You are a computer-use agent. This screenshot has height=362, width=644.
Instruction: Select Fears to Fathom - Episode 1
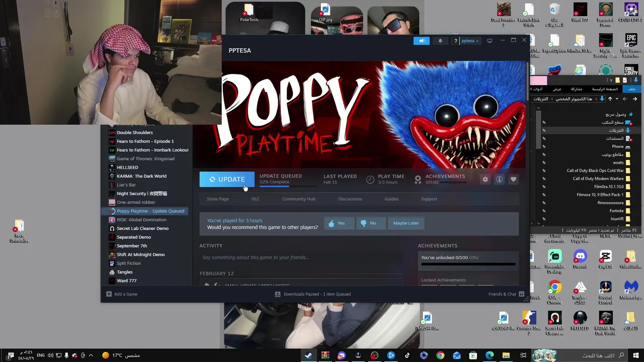click(x=146, y=141)
